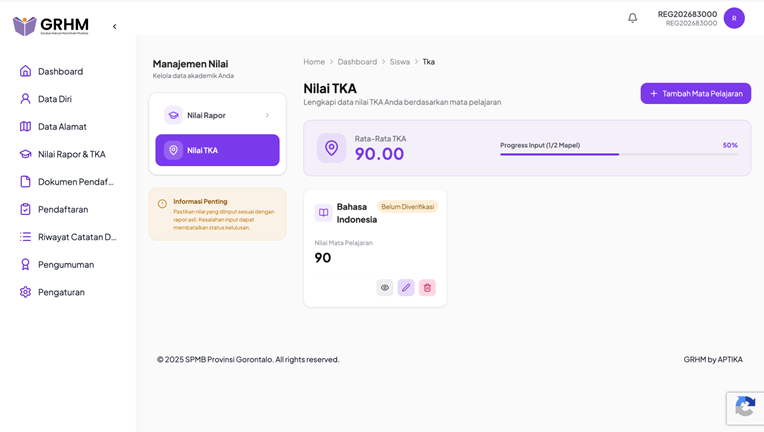Viewport: 764px width, 432px height.
Task: Click the purple user avatar R
Action: point(734,18)
